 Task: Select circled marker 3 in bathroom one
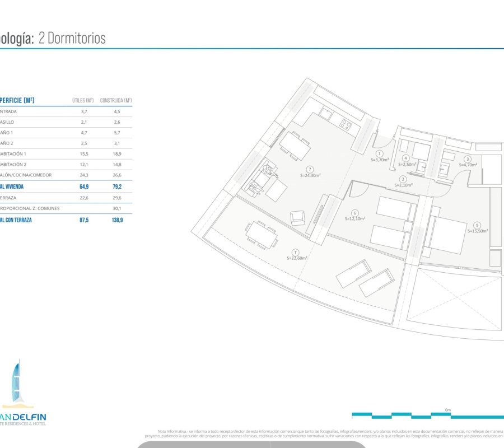tap(468, 159)
